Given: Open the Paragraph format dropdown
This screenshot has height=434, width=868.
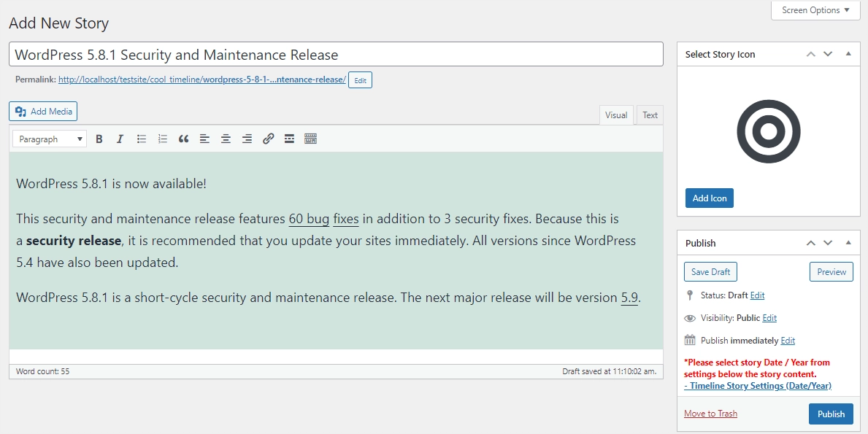Looking at the screenshot, I should [x=49, y=139].
